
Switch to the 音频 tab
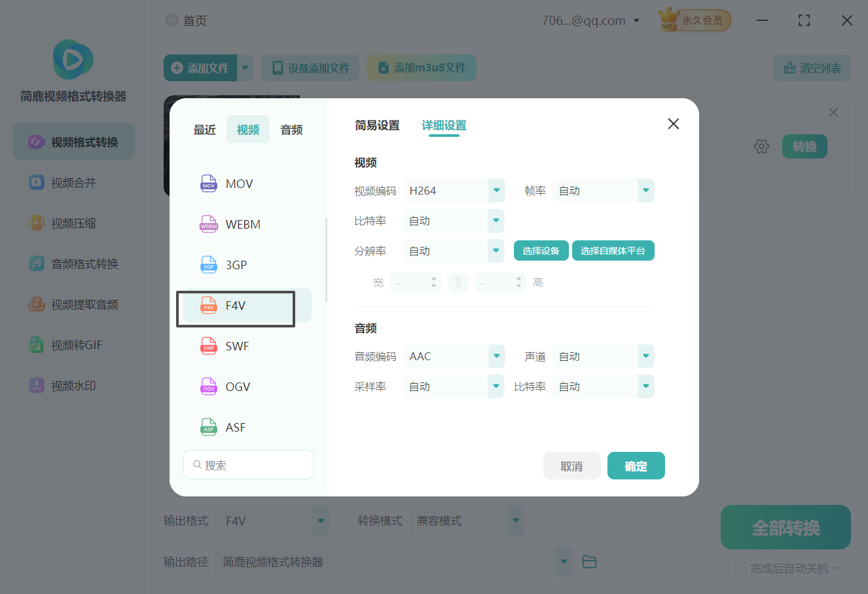click(x=291, y=129)
